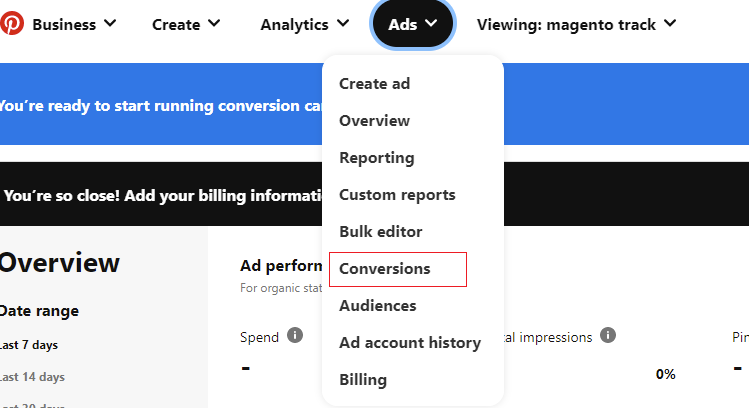
Task: Click the info icon beside Spend
Action: (295, 335)
